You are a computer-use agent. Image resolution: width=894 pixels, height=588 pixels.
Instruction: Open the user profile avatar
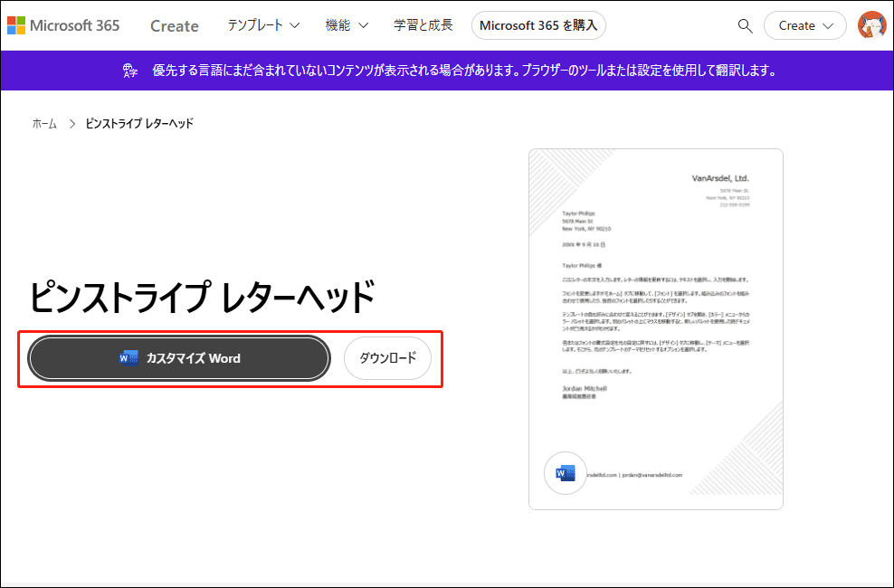click(x=871, y=25)
